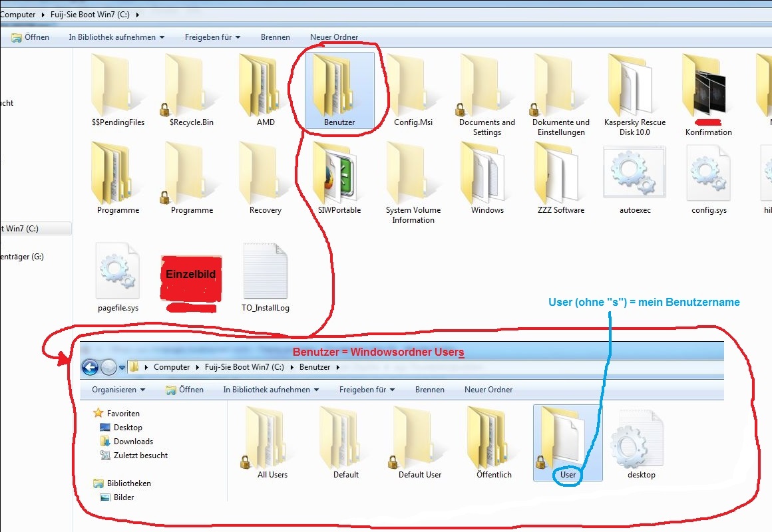Click the blue Back navigation button
Screen dimensions: 772x532
(x=90, y=367)
